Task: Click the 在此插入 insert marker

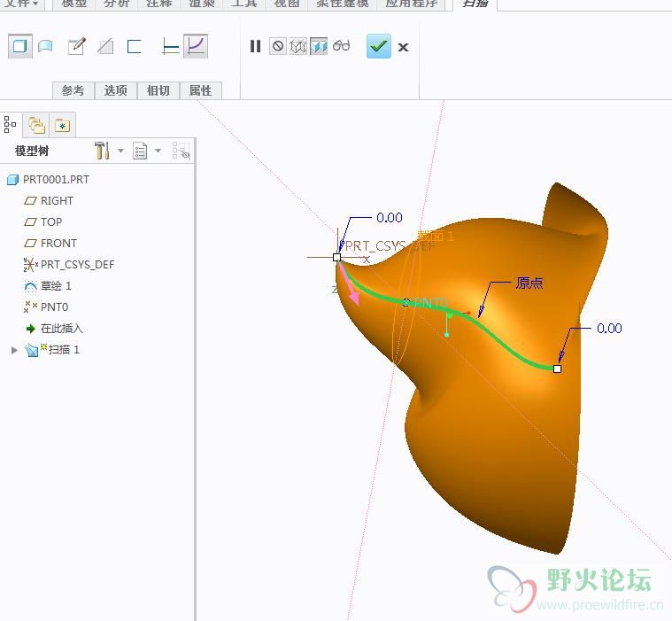Action: point(61,329)
